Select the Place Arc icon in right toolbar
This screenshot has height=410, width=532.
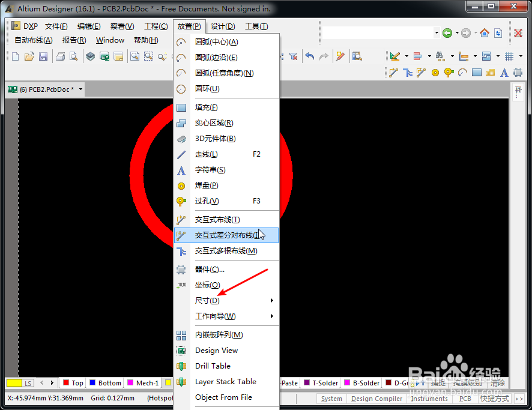tap(462, 73)
